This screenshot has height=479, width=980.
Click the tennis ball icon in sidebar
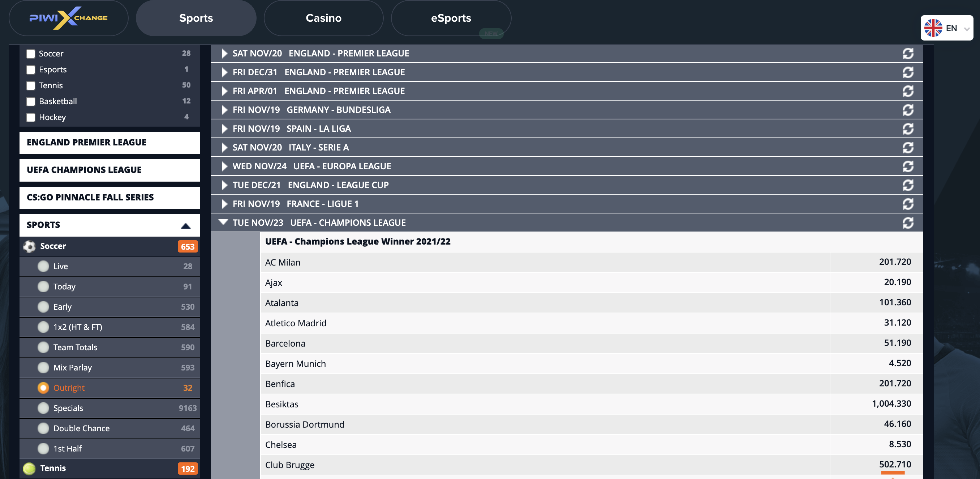click(29, 469)
